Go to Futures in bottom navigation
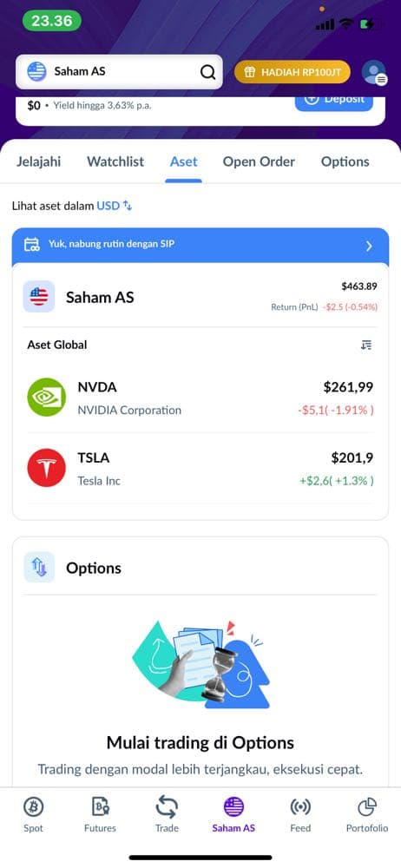401x868 pixels. (101, 815)
